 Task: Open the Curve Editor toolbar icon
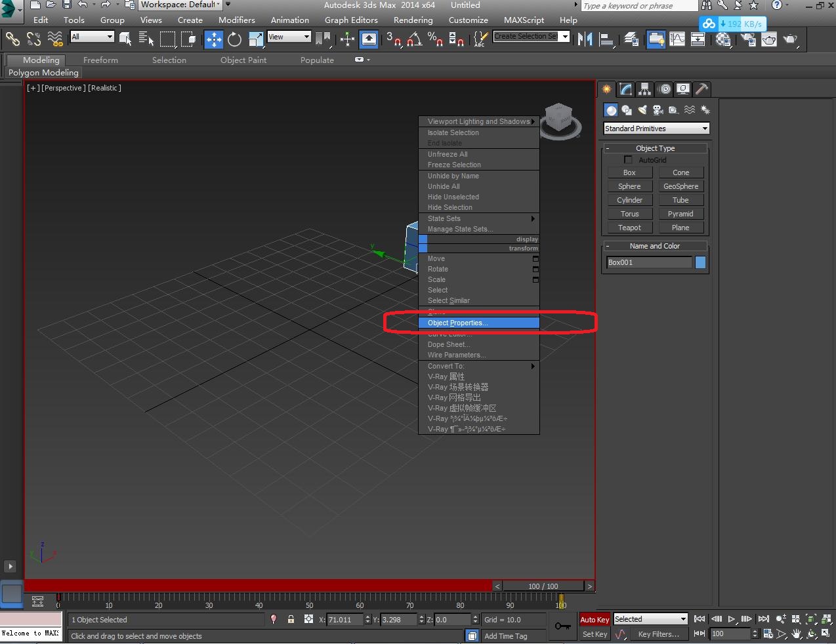(x=677, y=39)
